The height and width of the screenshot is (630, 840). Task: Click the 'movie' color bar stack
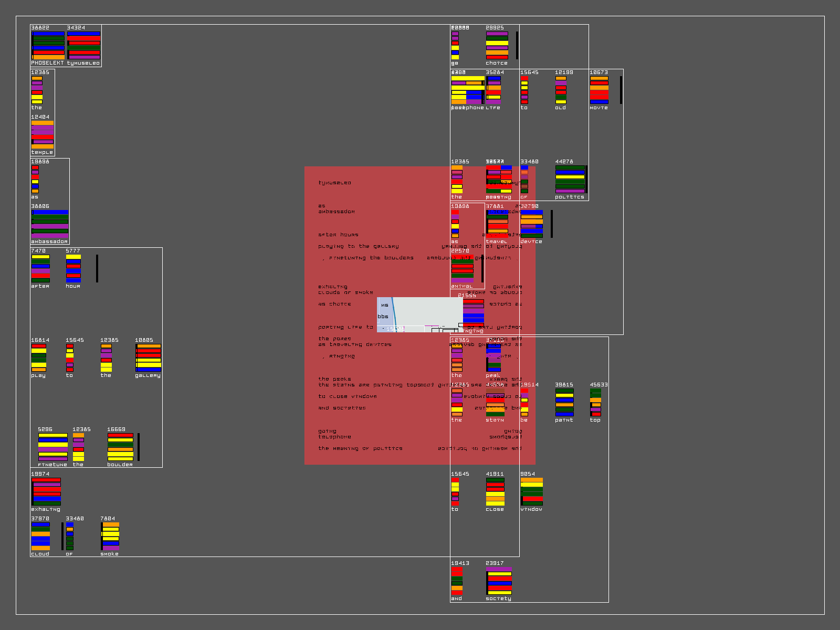[599, 90]
